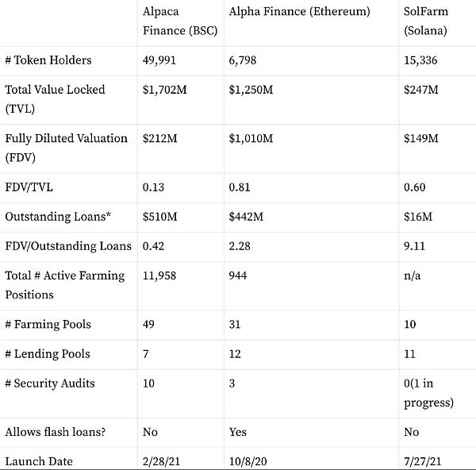The image size is (476, 470).
Task: Click the 0.81 FDV/TVL cell
Action: (x=239, y=187)
